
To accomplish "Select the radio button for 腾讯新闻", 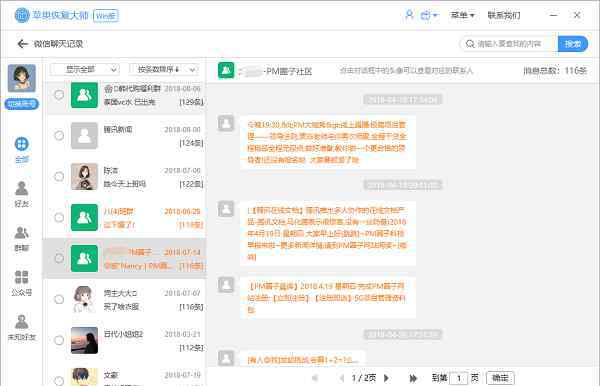I will [59, 135].
